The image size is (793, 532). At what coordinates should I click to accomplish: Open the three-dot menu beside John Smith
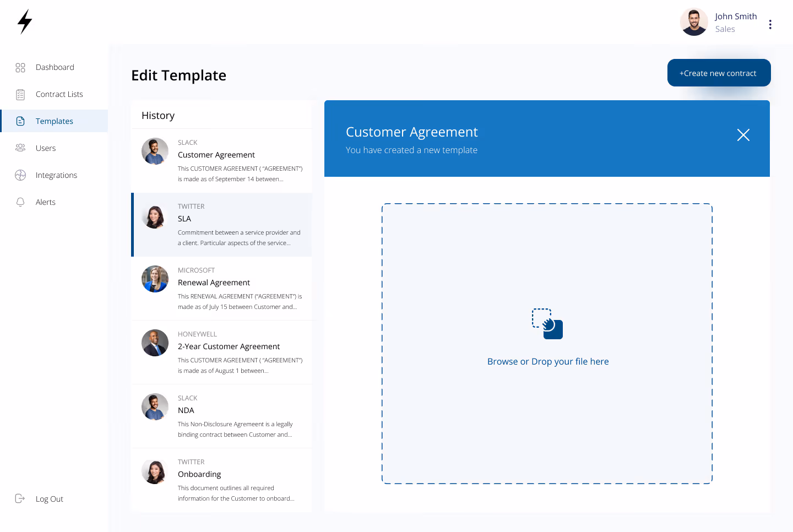point(770,24)
